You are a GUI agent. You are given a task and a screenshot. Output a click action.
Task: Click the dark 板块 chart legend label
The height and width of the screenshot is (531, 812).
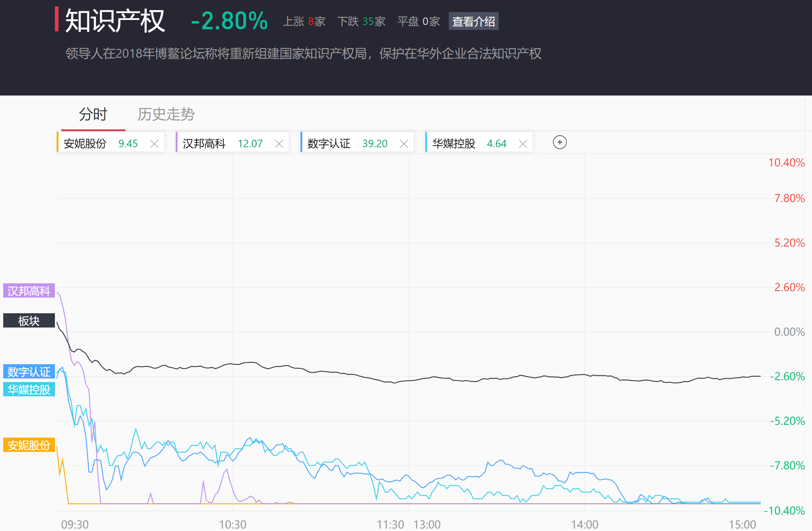[29, 321]
